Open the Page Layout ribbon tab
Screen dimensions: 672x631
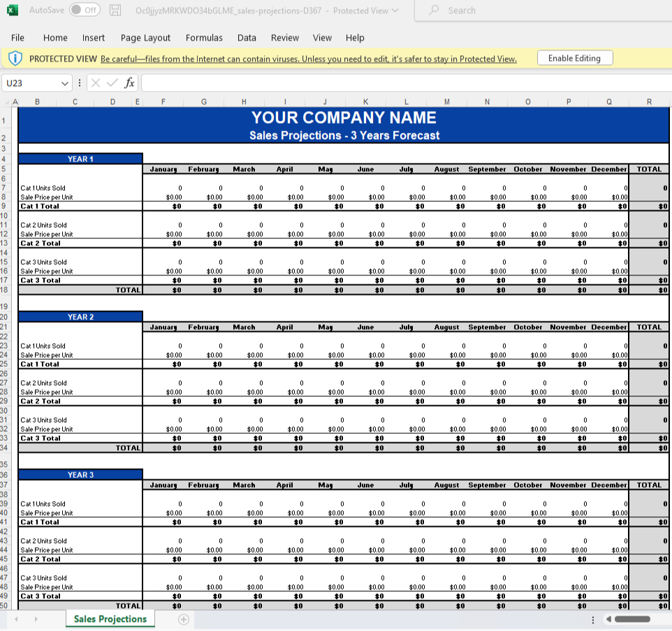pyautogui.click(x=145, y=38)
